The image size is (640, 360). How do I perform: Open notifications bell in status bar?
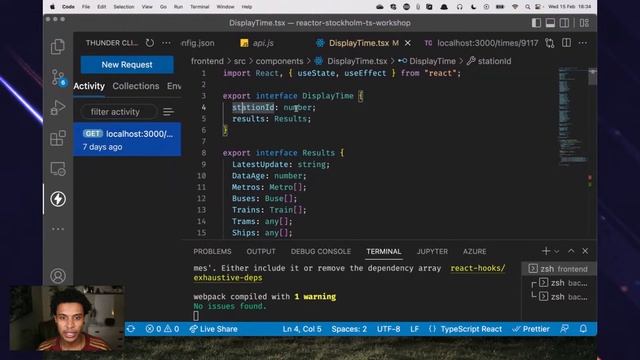(583, 329)
